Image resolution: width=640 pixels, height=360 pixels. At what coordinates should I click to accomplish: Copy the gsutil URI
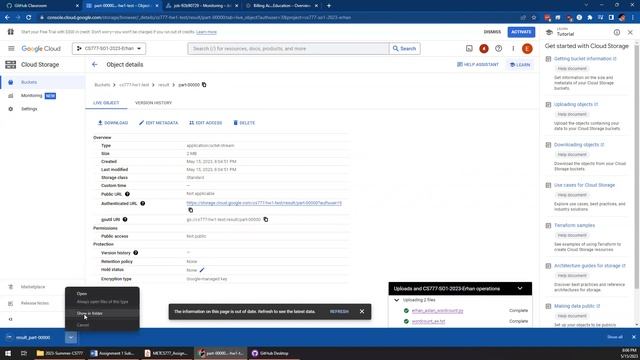266,220
